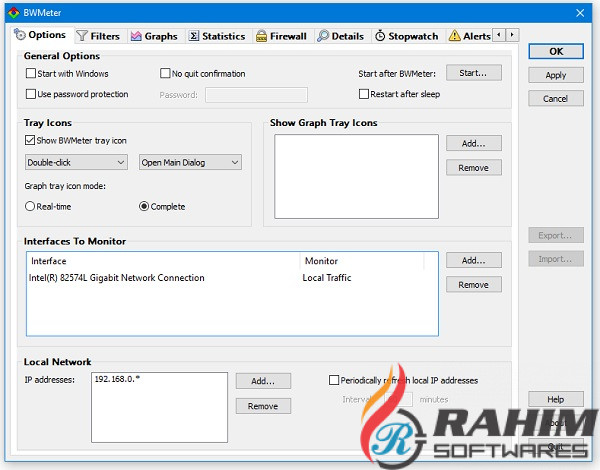
Task: Click Add... for Show Graph Tray Icons
Action: (x=474, y=143)
